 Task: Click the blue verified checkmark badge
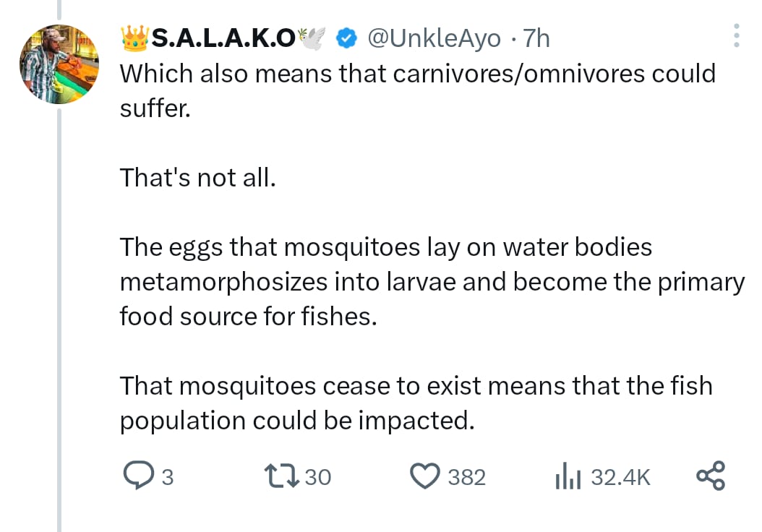pyautogui.click(x=346, y=38)
